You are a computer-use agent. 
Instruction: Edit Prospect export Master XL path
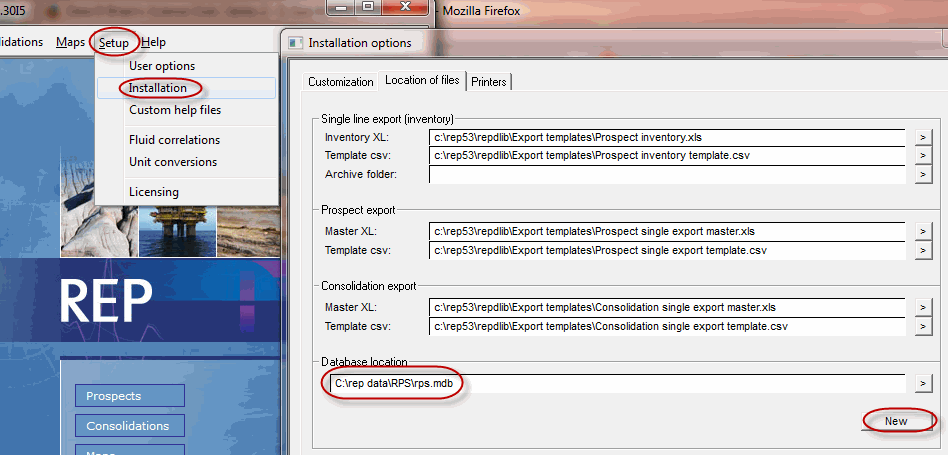click(x=667, y=231)
